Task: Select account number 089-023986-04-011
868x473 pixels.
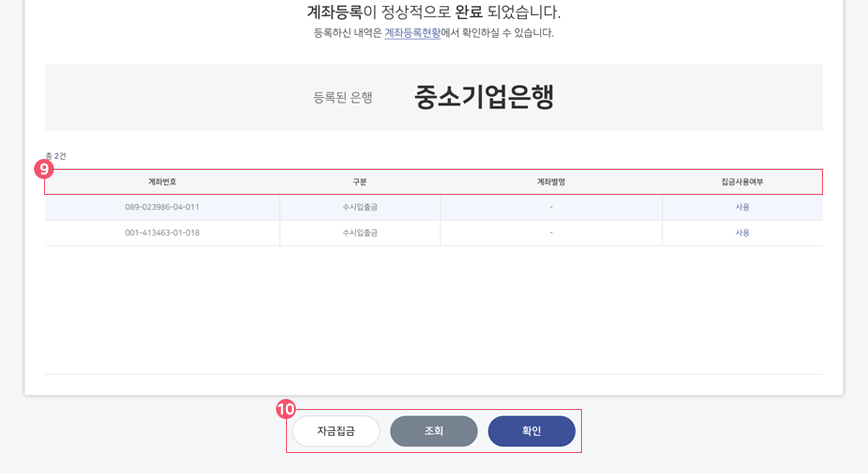Action: [162, 207]
